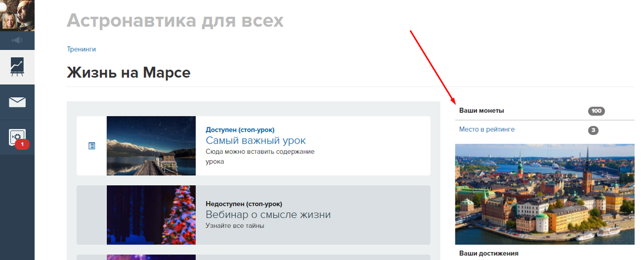The width and height of the screenshot is (644, 260).
Task: Click the Узнайте все тайны description
Action: coord(235,226)
